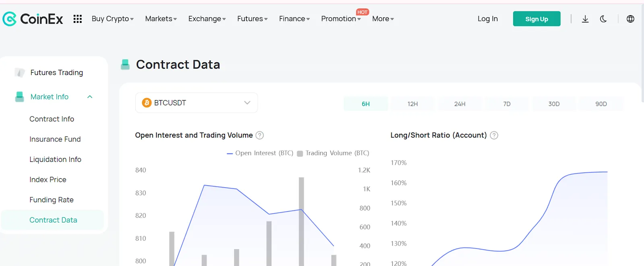Select the 24H time range tab
644x266 pixels.
click(460, 104)
